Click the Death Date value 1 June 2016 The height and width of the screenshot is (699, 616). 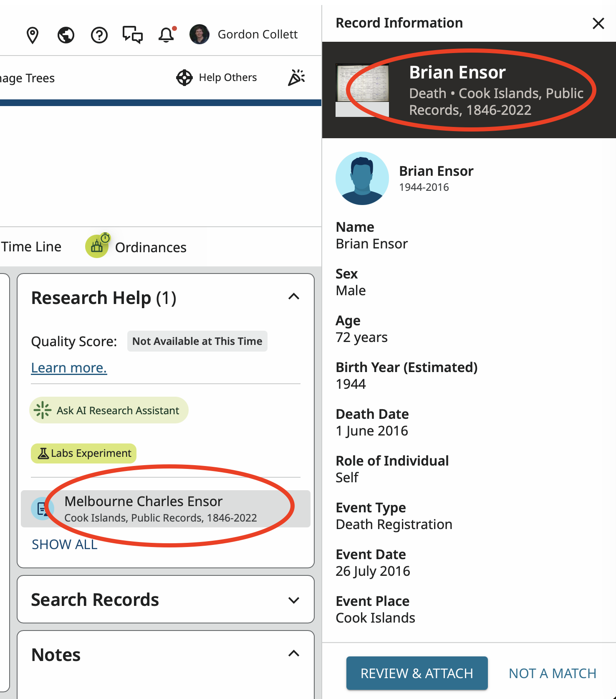tap(372, 431)
